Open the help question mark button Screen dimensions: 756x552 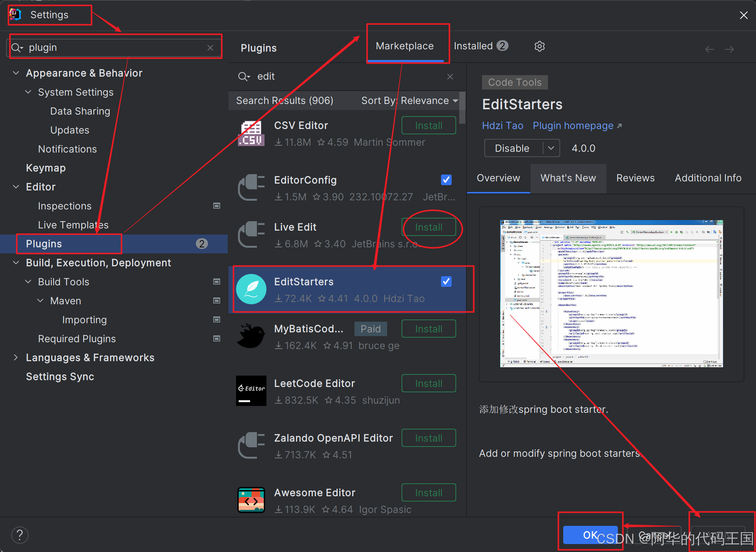coord(20,535)
